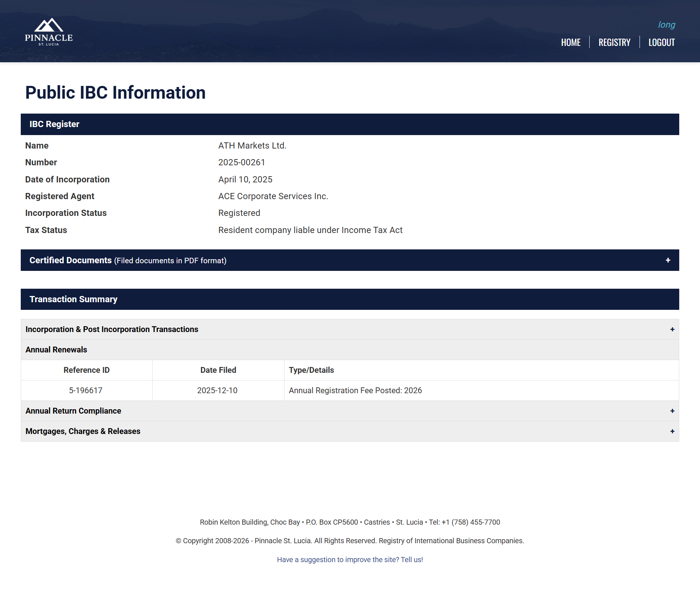Click the 'Have a suggestion' Tell us link

click(350, 560)
